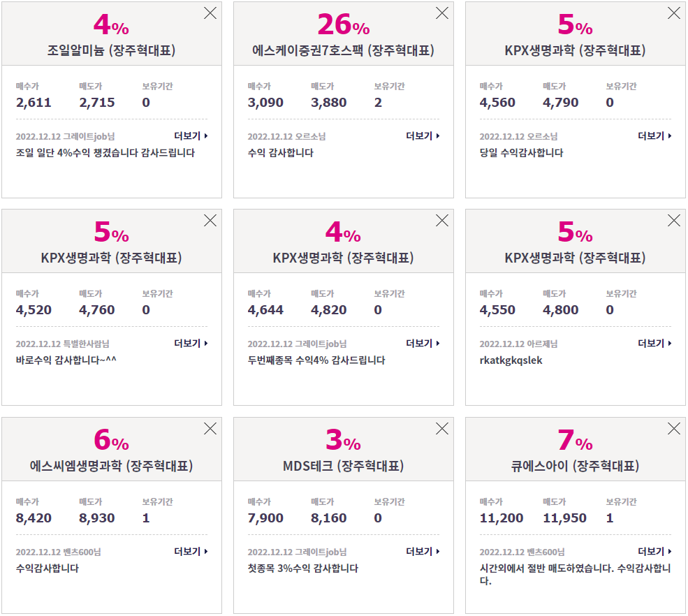Expand 더보기 on the 에스씨엠생명과학 review
This screenshot has height=616, width=688.
[191, 551]
